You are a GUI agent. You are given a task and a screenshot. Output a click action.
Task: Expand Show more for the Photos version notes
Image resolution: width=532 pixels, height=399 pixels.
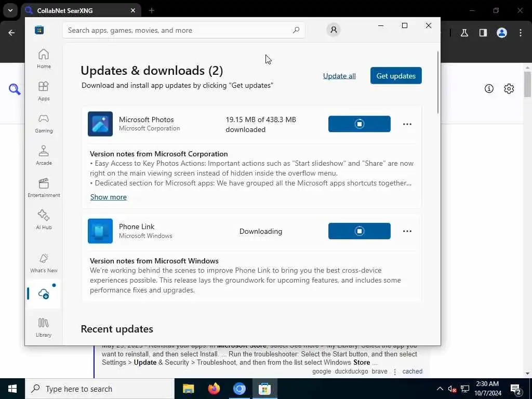(109, 197)
